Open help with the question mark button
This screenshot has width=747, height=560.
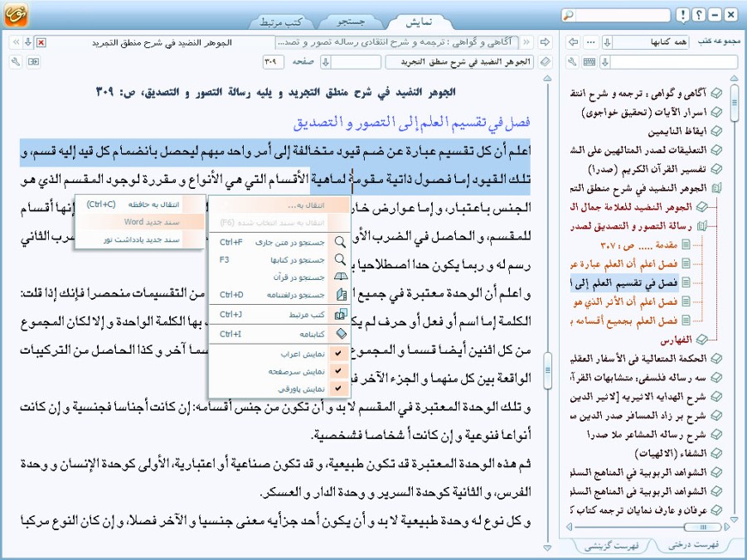tap(698, 15)
